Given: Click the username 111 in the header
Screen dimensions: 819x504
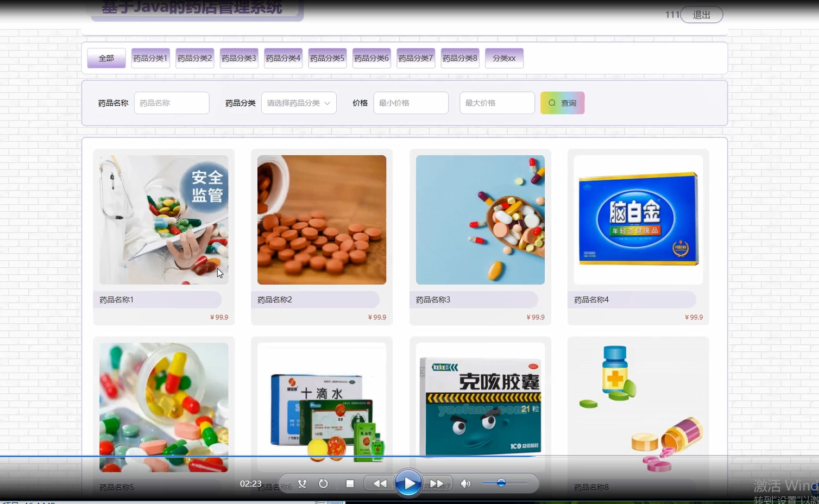Looking at the screenshot, I should [672, 15].
